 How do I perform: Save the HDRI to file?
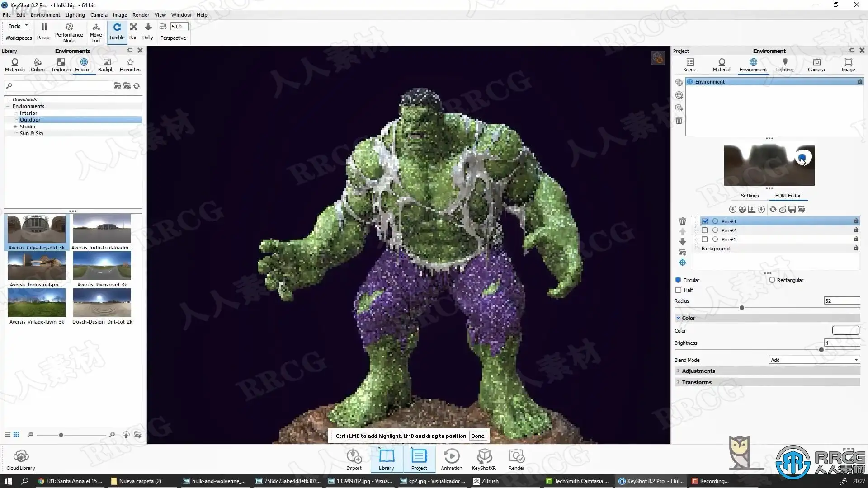[792, 209]
